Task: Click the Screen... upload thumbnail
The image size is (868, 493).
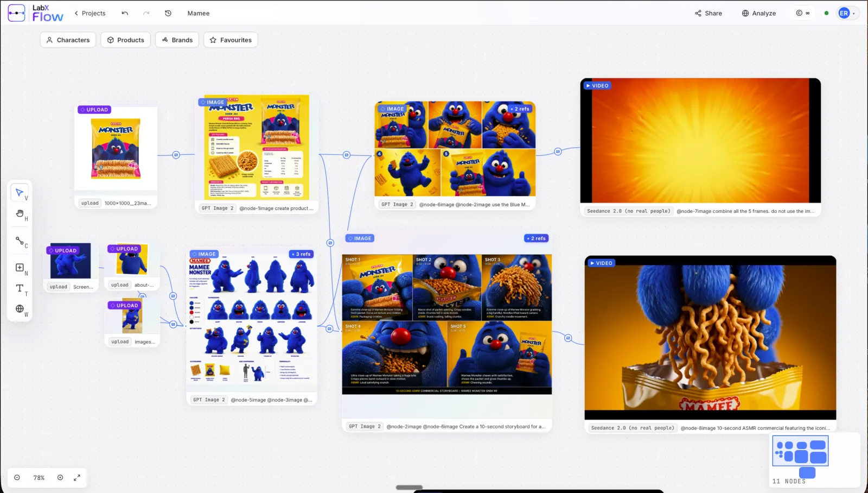Action: pos(71,261)
